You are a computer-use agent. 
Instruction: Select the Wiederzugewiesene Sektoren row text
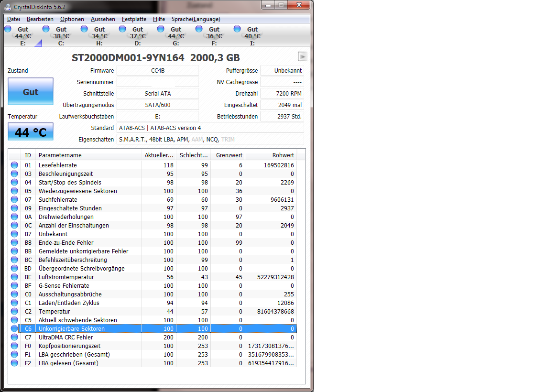click(77, 191)
